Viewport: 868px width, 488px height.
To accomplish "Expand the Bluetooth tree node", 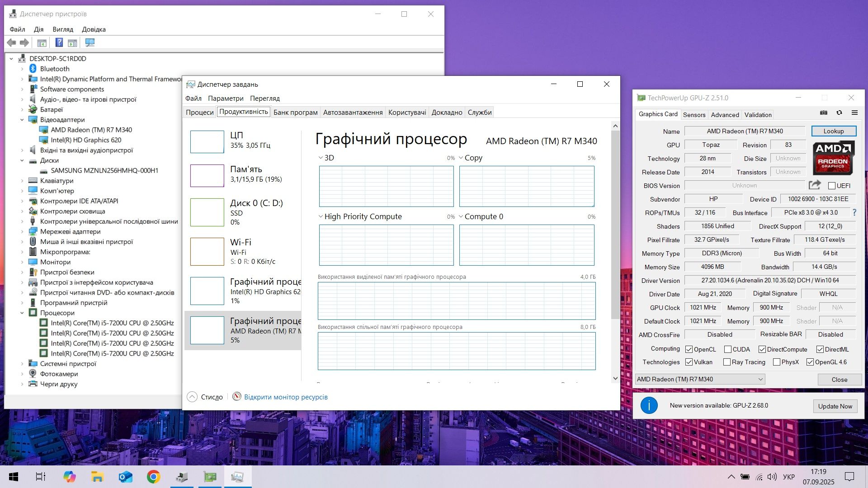I will pyautogui.click(x=22, y=69).
